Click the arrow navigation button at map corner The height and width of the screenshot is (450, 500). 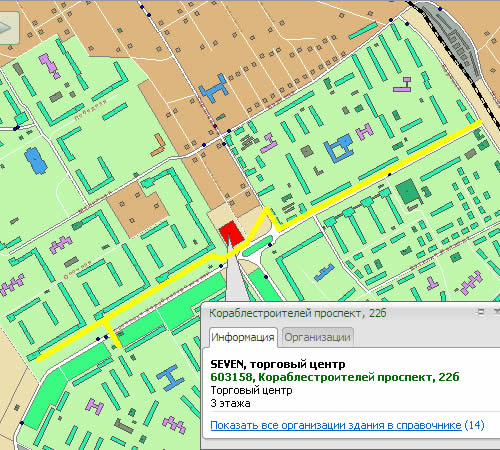pyautogui.click(x=8, y=28)
